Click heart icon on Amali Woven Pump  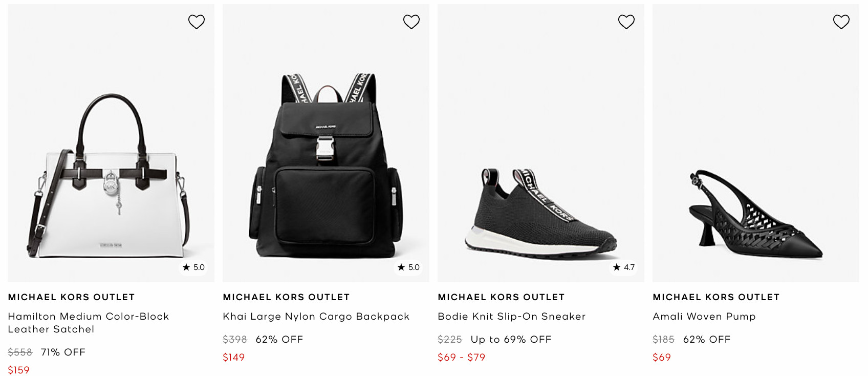pos(841,22)
